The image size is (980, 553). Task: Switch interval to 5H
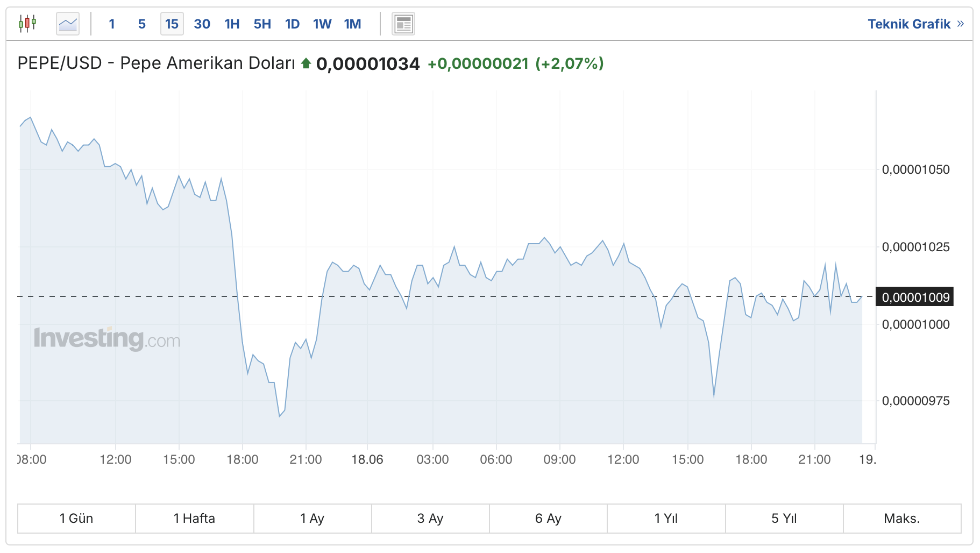[262, 24]
